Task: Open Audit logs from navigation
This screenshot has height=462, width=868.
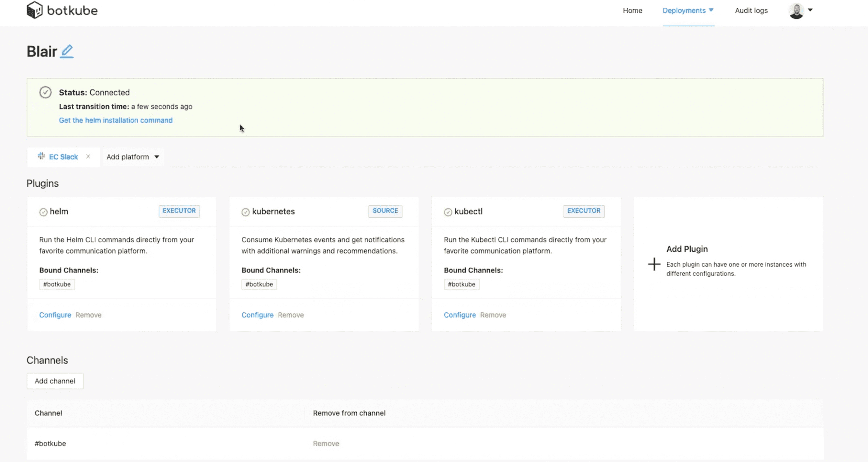Action: pyautogui.click(x=751, y=10)
